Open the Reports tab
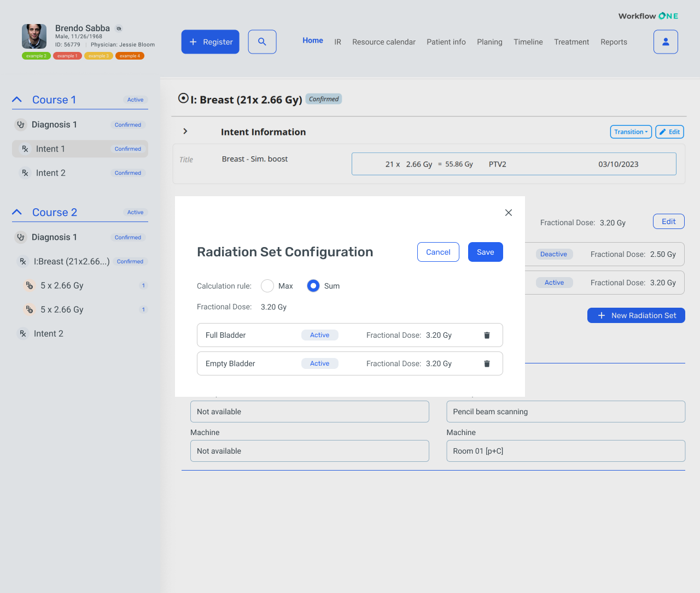The height and width of the screenshot is (593, 700). [x=614, y=42]
